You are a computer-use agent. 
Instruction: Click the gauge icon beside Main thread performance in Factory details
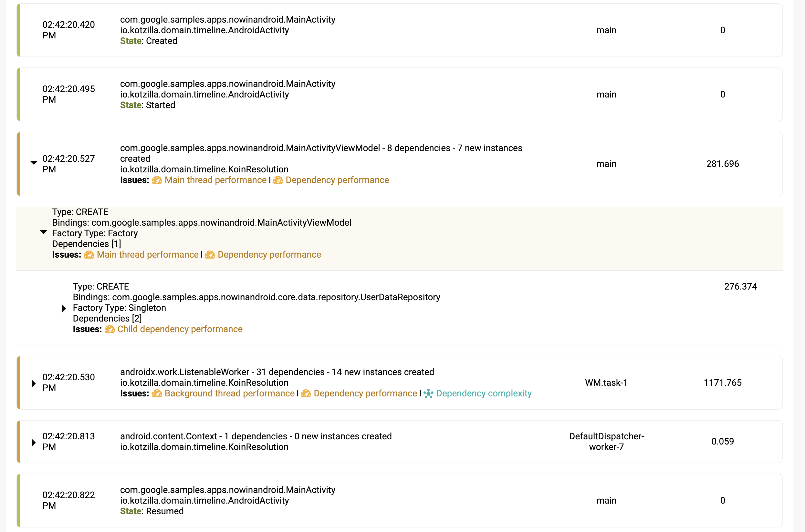click(x=89, y=255)
